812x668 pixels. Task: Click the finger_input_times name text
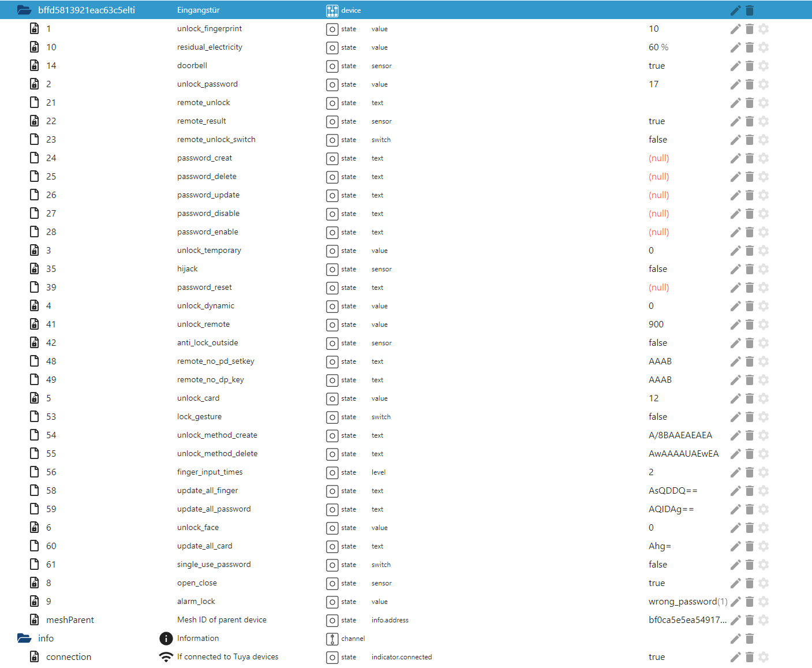[x=210, y=472]
